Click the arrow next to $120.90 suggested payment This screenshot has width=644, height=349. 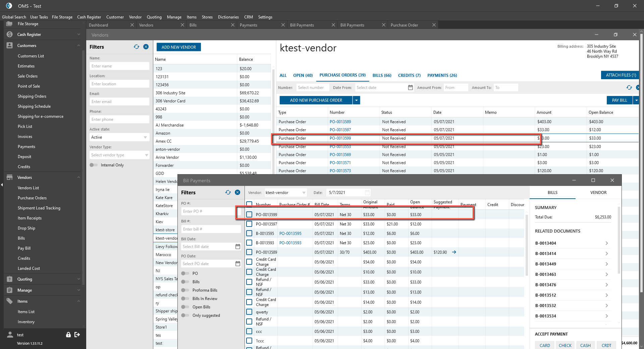pos(454,252)
